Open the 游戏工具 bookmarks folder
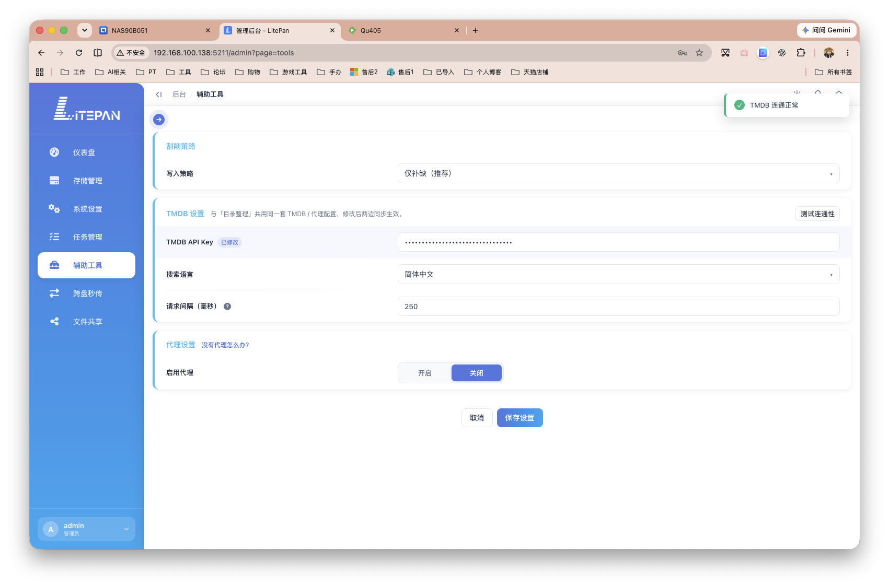Screen dimensions: 889x588 pyautogui.click(x=288, y=72)
